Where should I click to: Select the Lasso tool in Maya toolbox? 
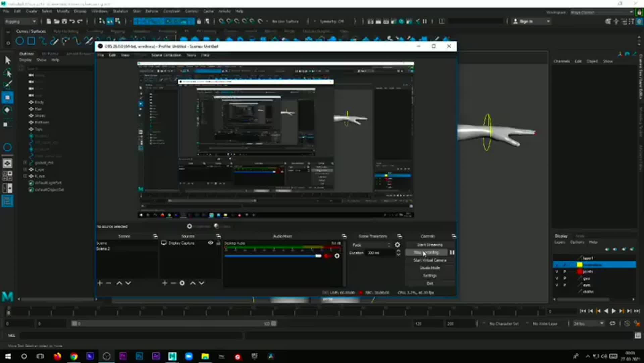click(7, 73)
